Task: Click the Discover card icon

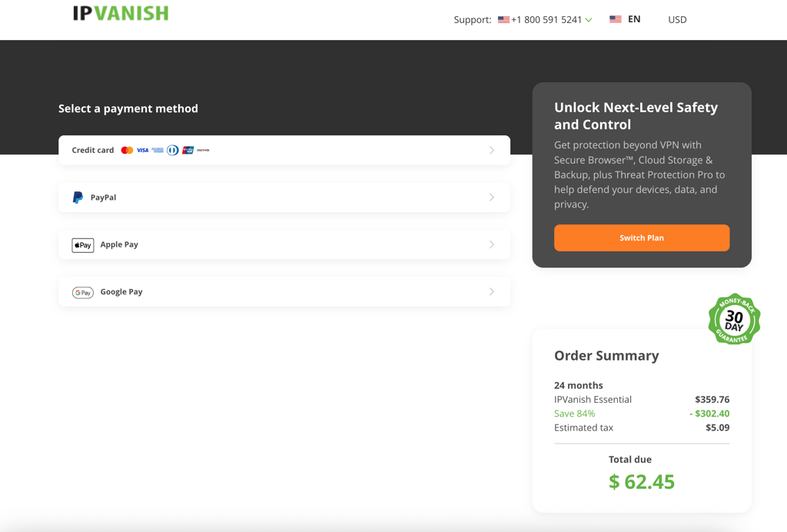Action: coord(203,150)
